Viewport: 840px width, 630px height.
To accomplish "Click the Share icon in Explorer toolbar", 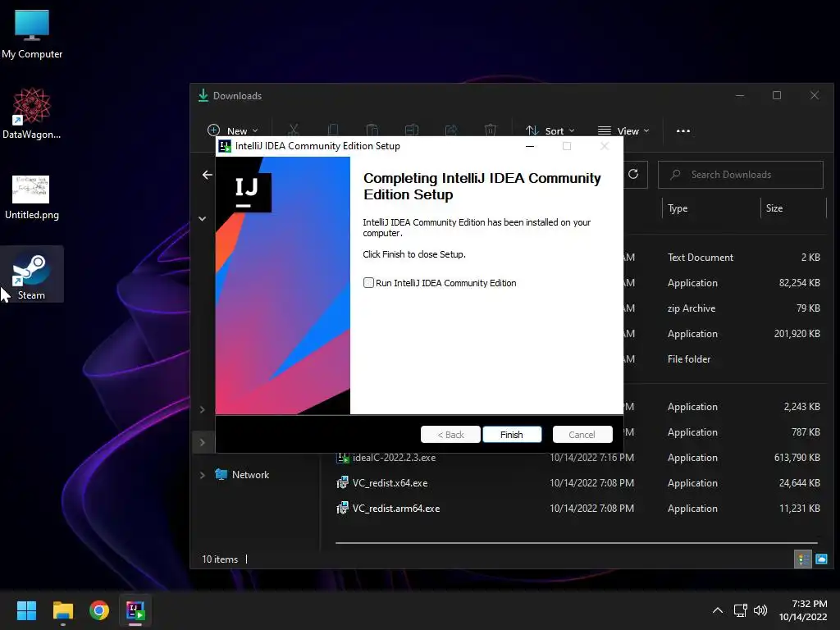I will point(451,130).
